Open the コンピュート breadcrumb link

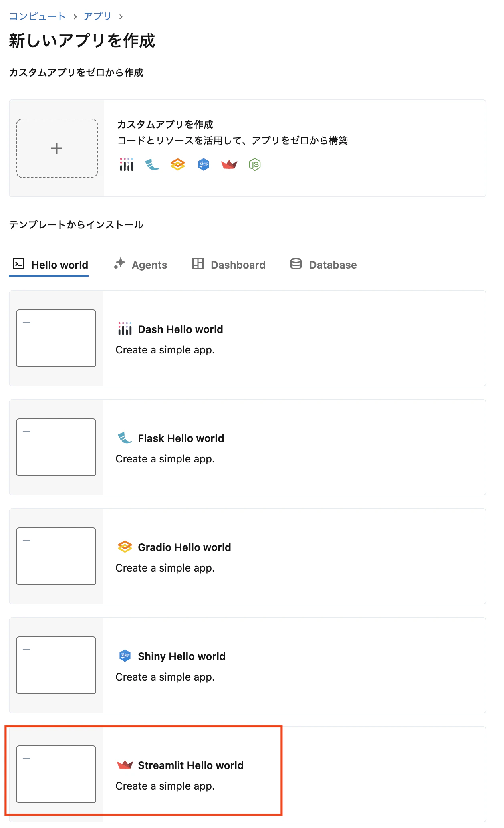coord(37,16)
